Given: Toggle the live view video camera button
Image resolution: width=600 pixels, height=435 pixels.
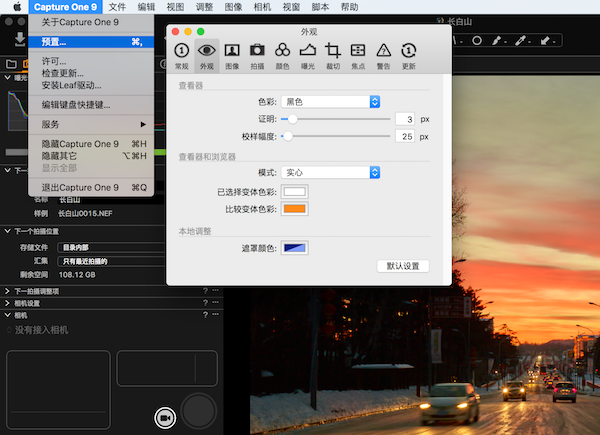Looking at the screenshot, I should pyautogui.click(x=164, y=417).
